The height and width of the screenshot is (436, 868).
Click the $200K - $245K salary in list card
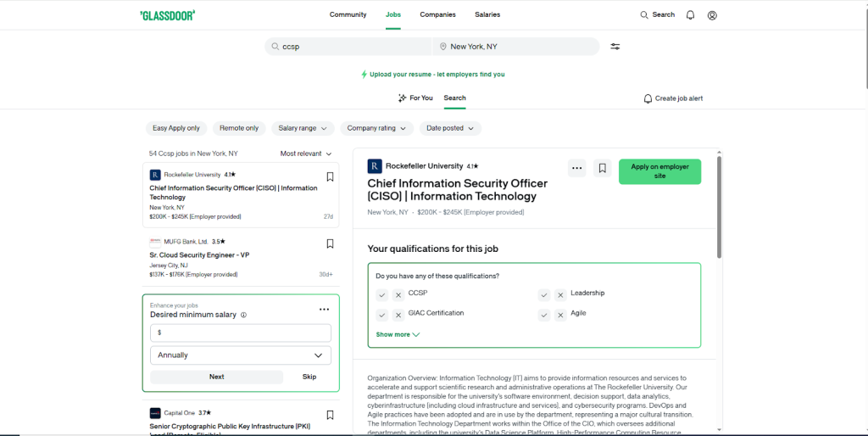click(x=195, y=216)
